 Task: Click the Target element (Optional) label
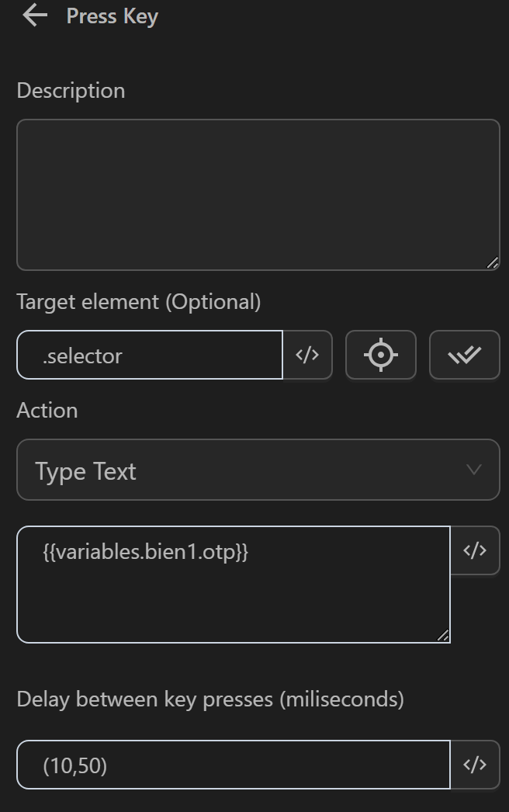point(138,302)
